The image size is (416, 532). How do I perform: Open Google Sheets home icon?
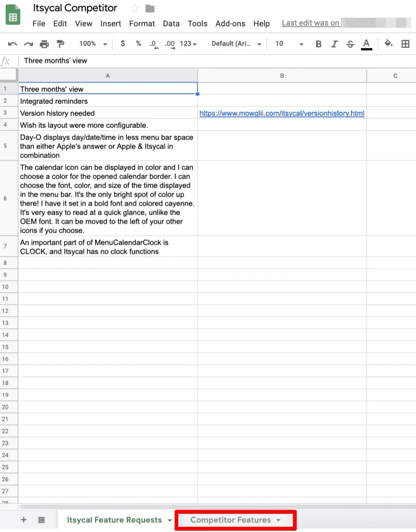(13, 15)
